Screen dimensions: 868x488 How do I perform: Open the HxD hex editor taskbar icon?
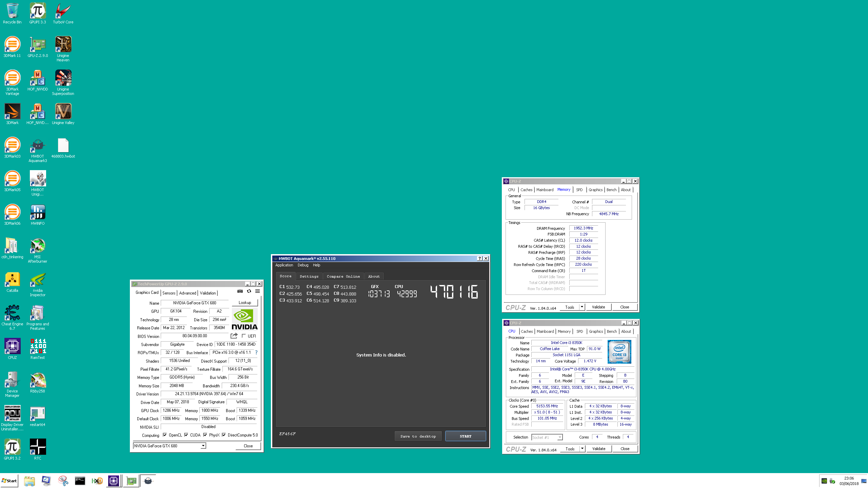tap(97, 481)
